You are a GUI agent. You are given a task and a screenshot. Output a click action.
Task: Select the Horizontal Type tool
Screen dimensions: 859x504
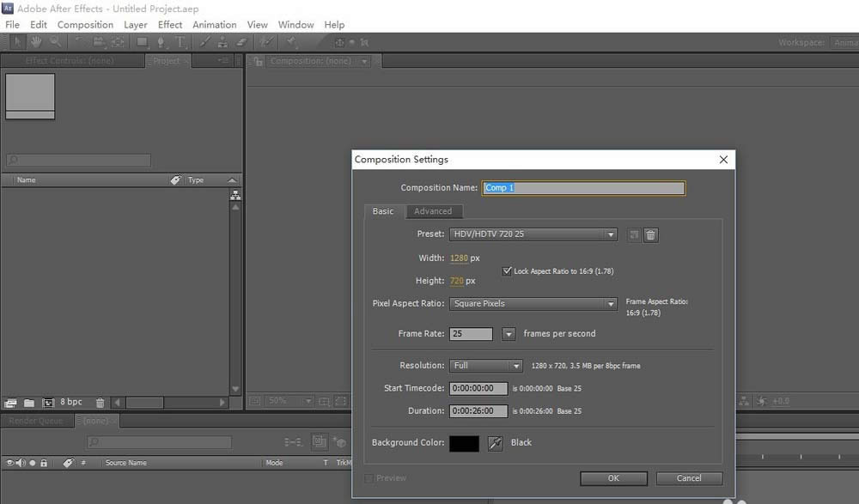click(x=180, y=42)
